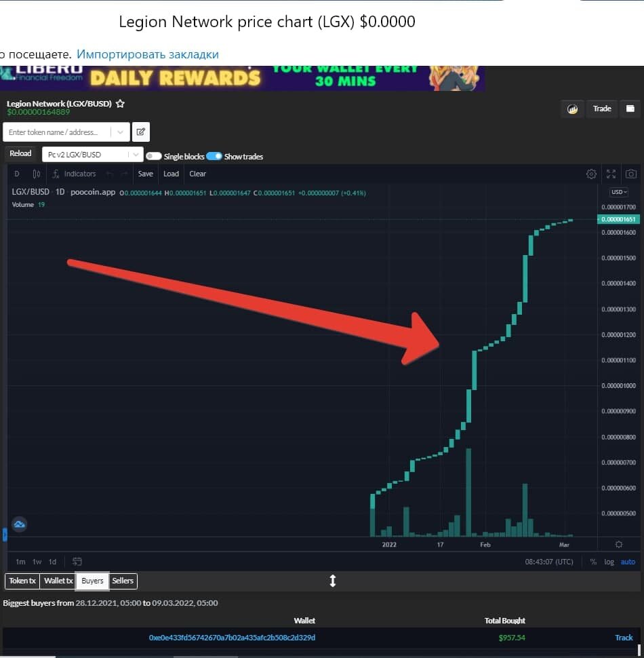Select 1d time range
Screen dimensions: 644x658
pyautogui.click(x=52, y=562)
